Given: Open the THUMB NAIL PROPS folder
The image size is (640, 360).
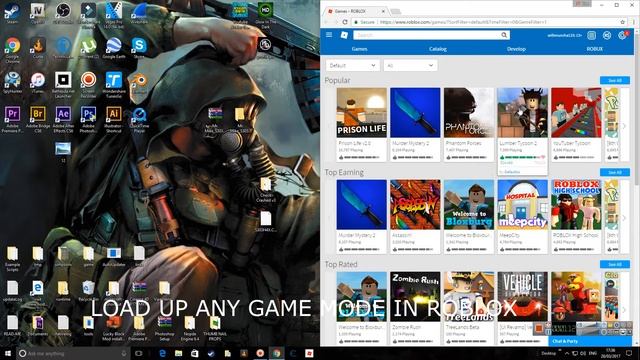Looking at the screenshot, I should tap(215, 328).
